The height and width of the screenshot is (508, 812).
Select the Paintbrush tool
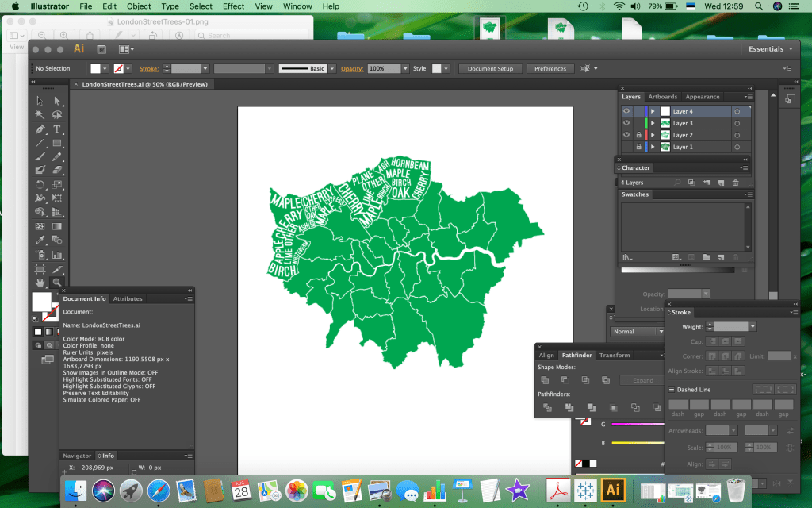click(40, 157)
